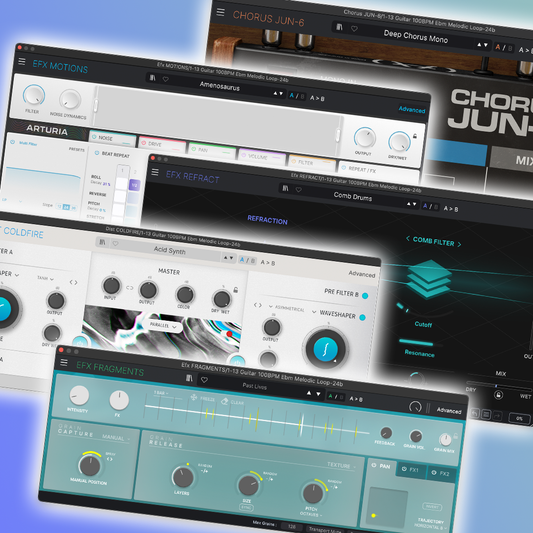Toggle the Waveshaper power dot

click(362, 317)
